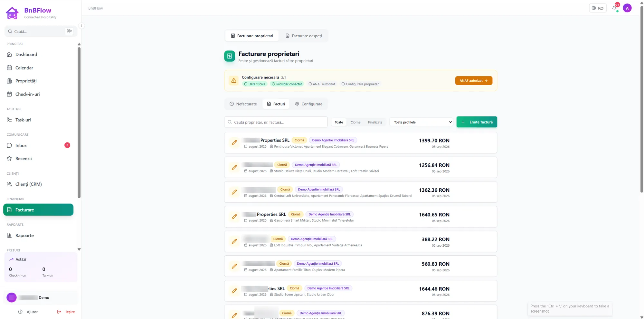This screenshot has width=644, height=319.
Task: Select the Toate filter option
Action: tap(339, 122)
